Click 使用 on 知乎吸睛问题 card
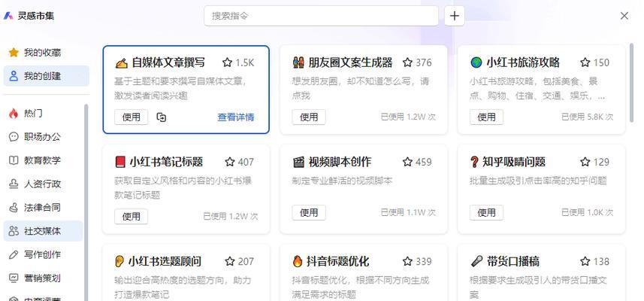 [486, 213]
